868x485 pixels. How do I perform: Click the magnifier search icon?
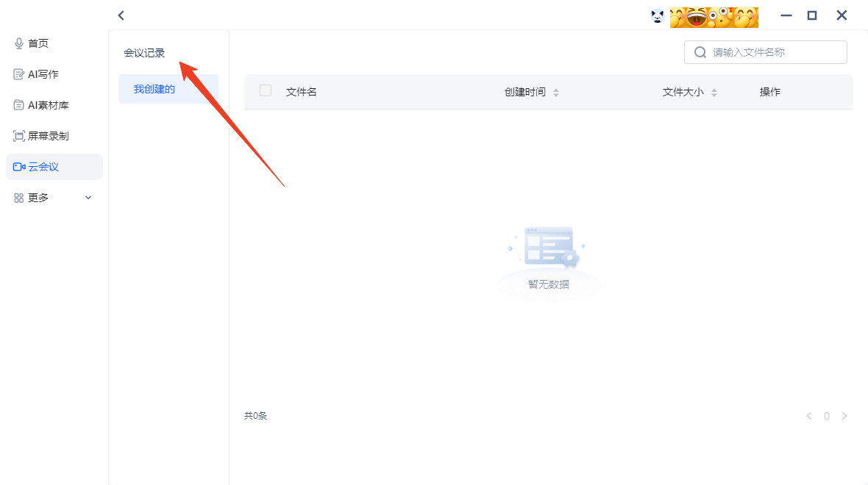click(700, 52)
